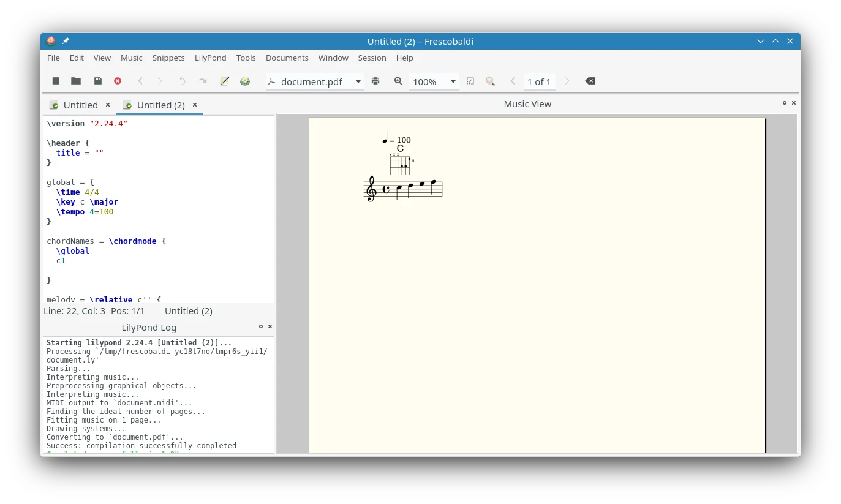Print the music using the printer icon
Image resolution: width=841 pixels, height=504 pixels.
pos(375,81)
